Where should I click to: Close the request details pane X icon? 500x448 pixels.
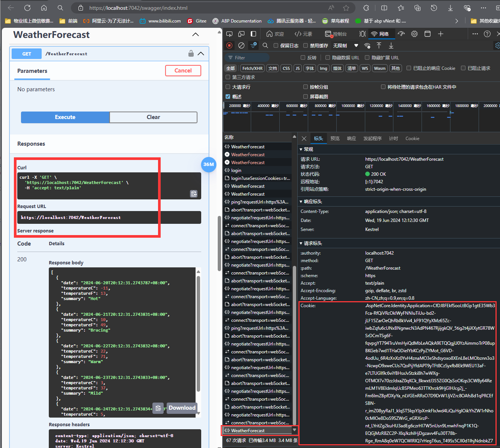[x=304, y=139]
